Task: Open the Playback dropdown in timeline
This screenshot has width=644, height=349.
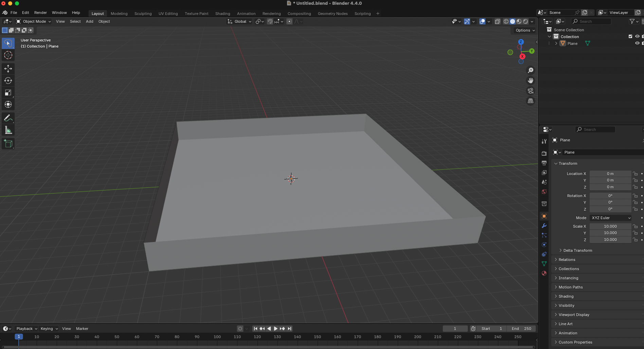Action: [27, 329]
